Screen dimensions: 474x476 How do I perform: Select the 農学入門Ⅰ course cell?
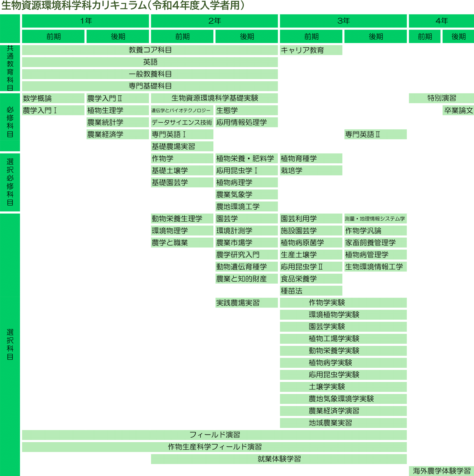click(53, 110)
